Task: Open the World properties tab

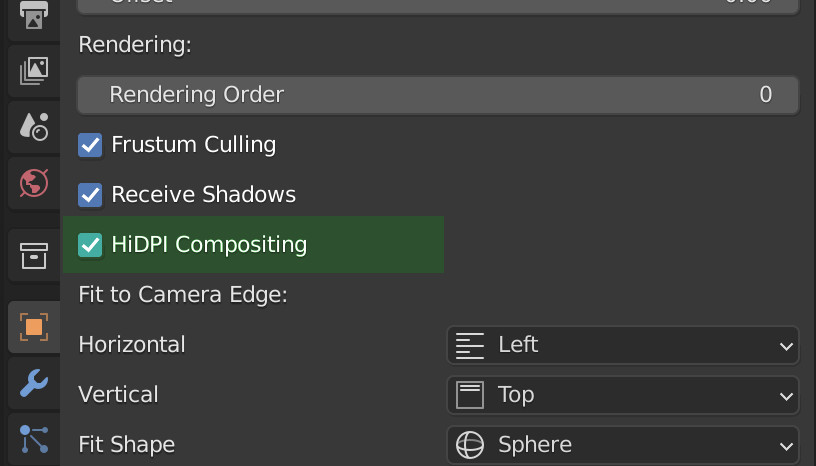Action: point(34,183)
